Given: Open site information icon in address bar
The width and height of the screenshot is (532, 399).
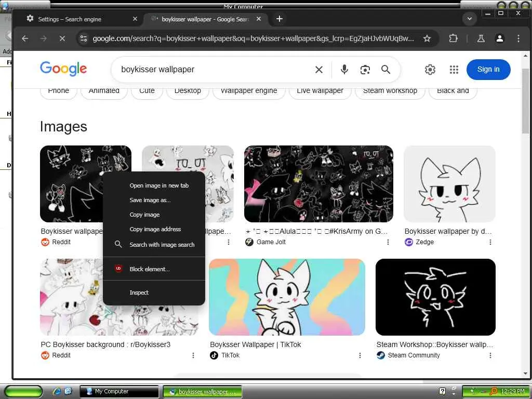Looking at the screenshot, I should click(84, 38).
